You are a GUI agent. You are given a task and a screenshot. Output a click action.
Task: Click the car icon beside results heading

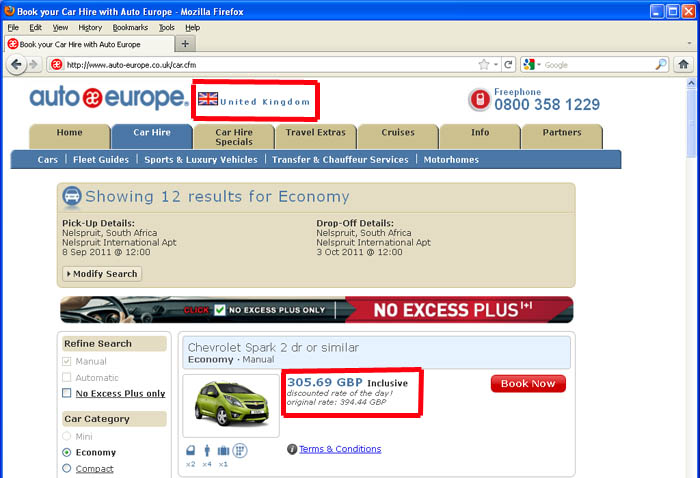point(71,196)
